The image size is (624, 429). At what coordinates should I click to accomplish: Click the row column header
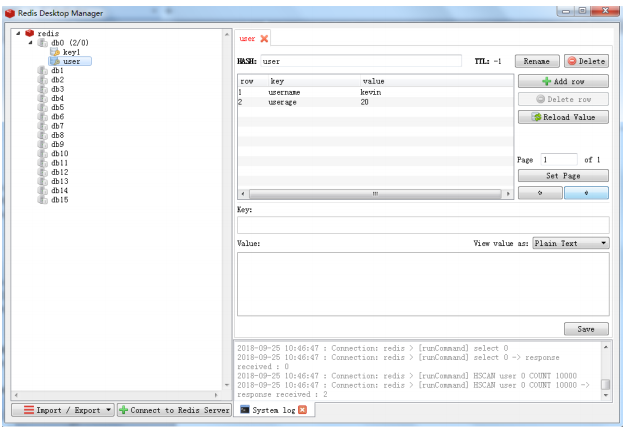253,81
